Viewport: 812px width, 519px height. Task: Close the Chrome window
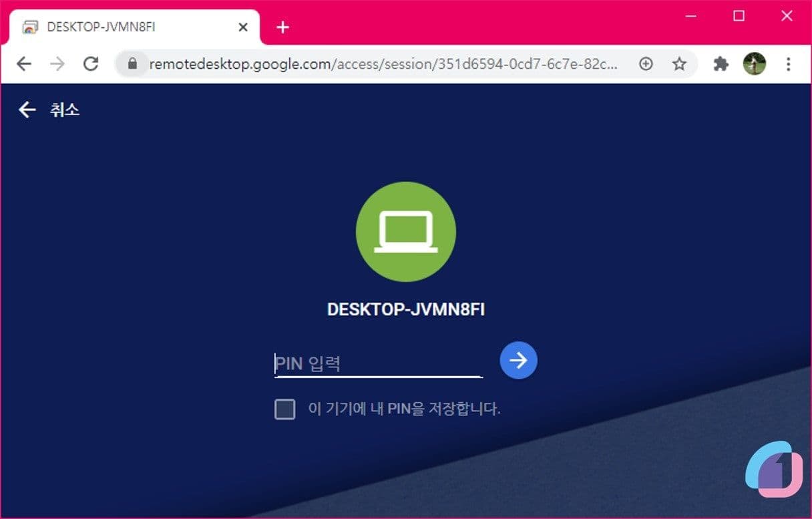tap(787, 16)
